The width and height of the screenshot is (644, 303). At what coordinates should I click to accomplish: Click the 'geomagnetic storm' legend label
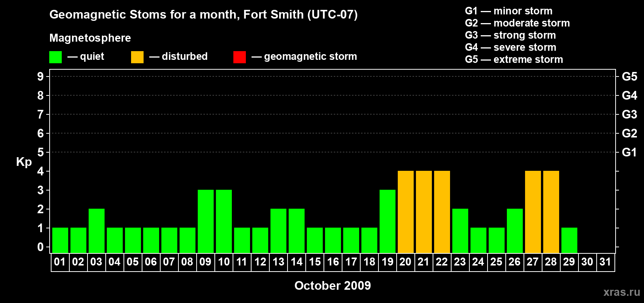(311, 56)
